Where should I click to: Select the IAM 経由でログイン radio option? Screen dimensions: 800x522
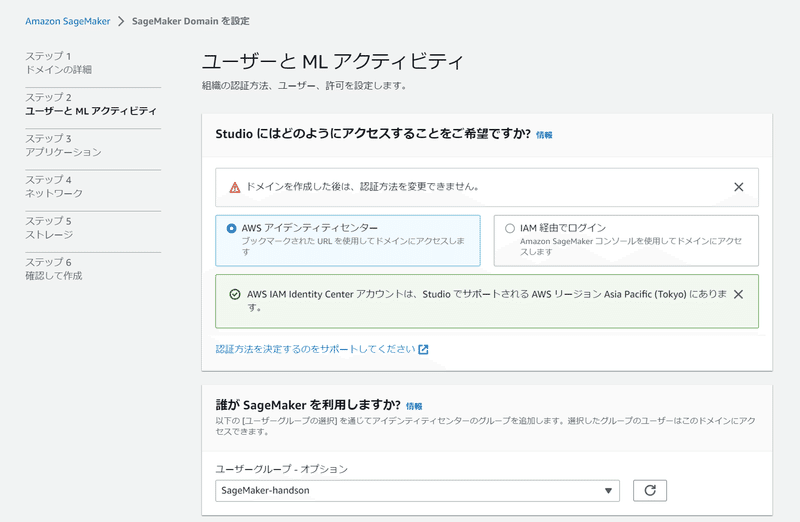[510, 228]
